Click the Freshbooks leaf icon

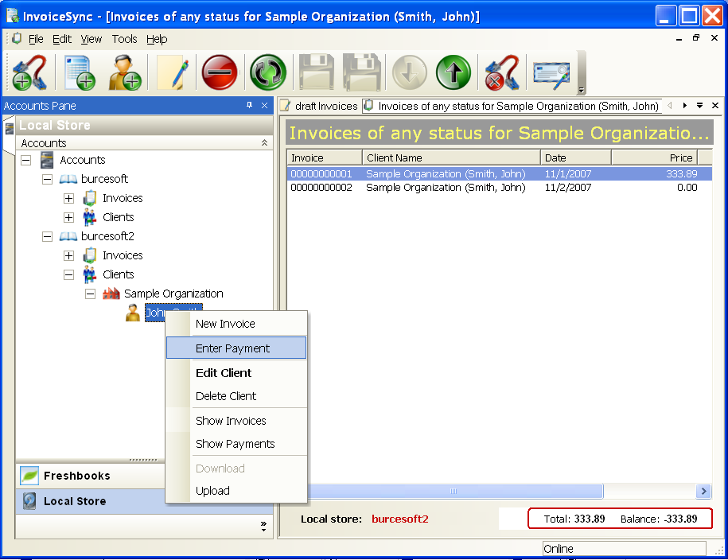[29, 476]
